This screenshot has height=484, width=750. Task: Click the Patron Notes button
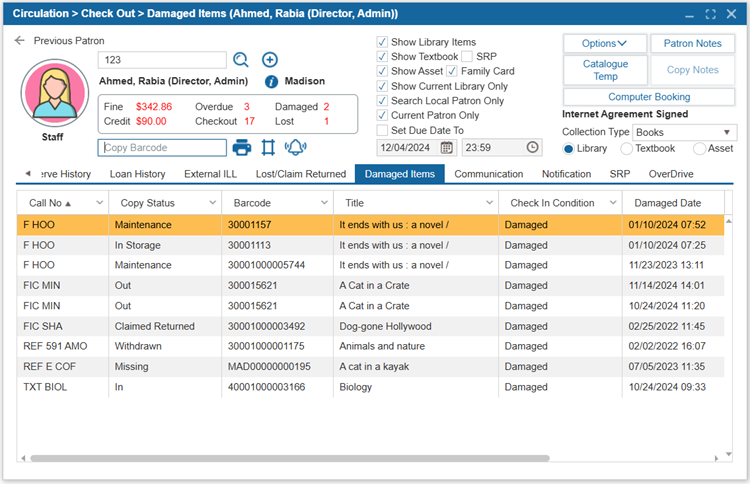pyautogui.click(x=692, y=44)
